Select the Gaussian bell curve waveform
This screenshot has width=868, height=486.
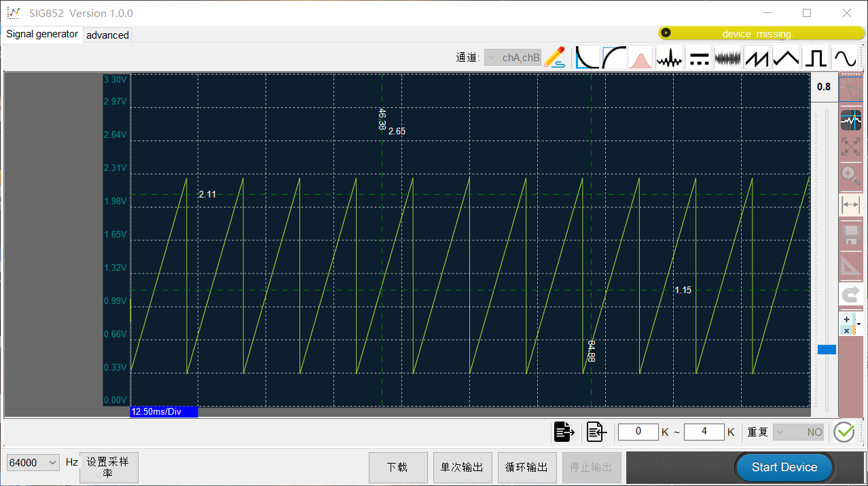click(x=640, y=58)
